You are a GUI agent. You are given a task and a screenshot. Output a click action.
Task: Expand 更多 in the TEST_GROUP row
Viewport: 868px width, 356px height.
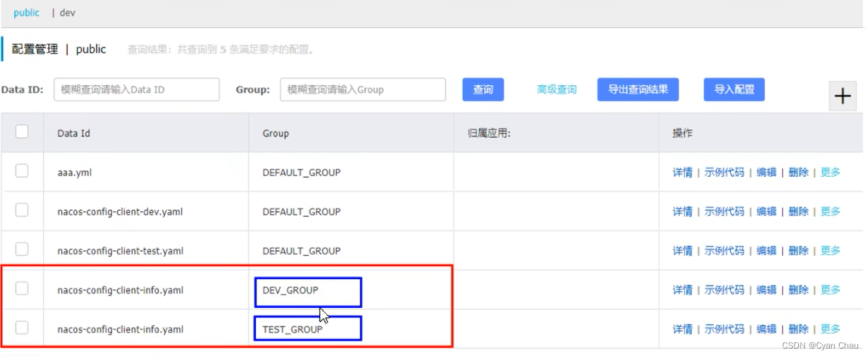pyautogui.click(x=830, y=329)
